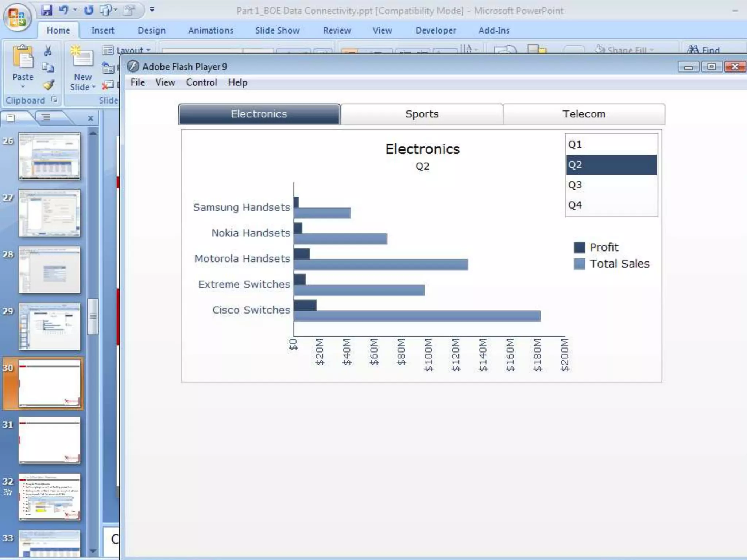Image resolution: width=747 pixels, height=560 pixels.
Task: Select Q3 in the quarter list
Action: point(612,185)
